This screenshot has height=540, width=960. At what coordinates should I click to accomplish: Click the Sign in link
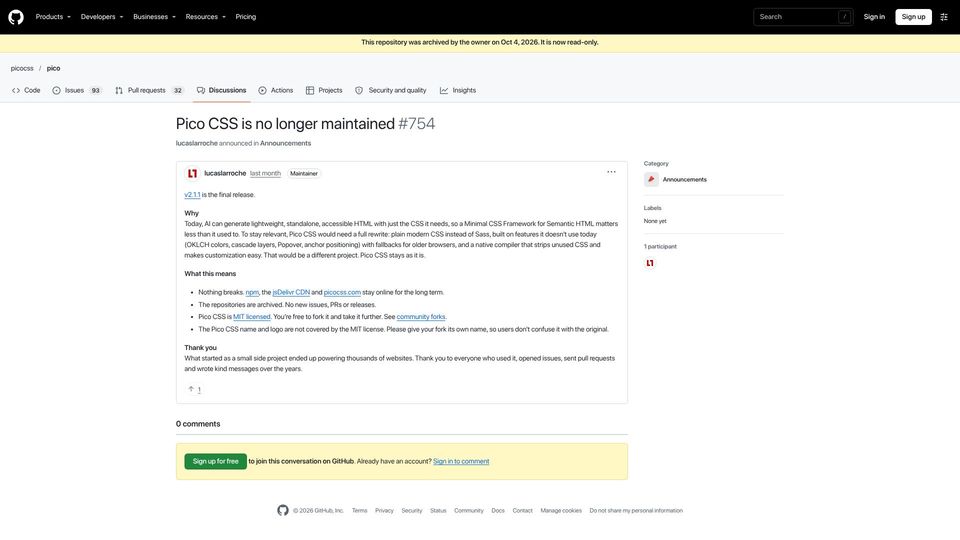[x=874, y=17]
